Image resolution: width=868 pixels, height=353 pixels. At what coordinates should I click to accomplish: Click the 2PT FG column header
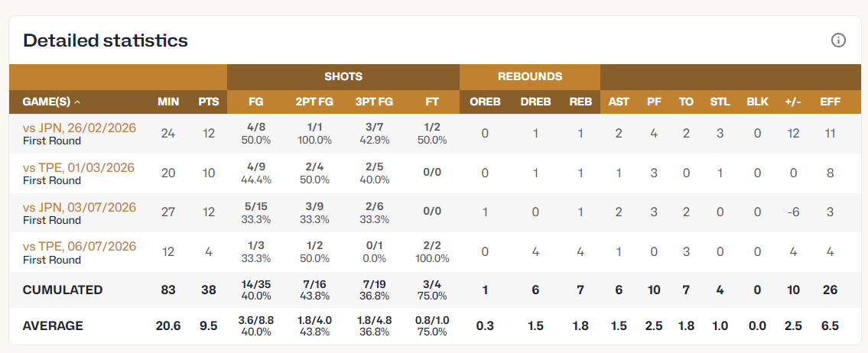click(x=314, y=102)
